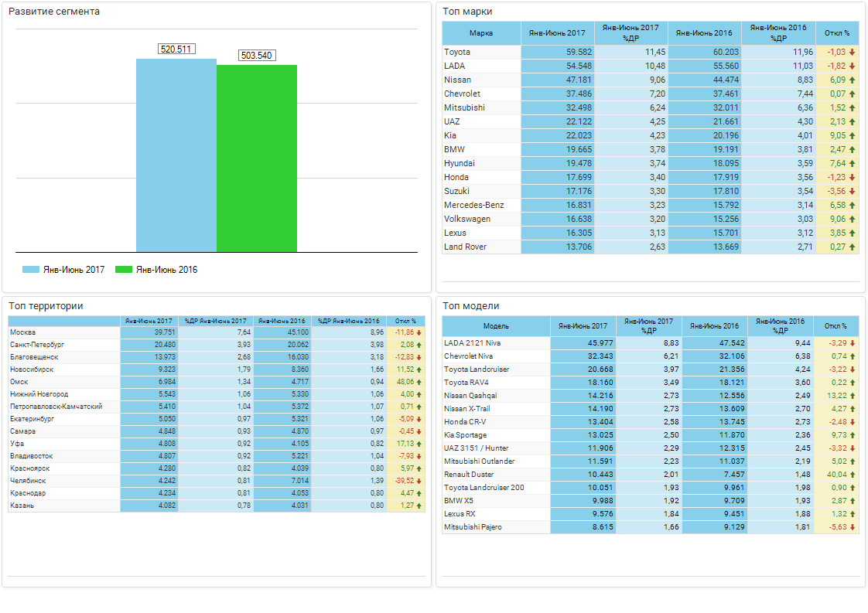Click the Янв-Июнь 2016 legend label
This screenshot has width=868, height=613.
tap(166, 270)
